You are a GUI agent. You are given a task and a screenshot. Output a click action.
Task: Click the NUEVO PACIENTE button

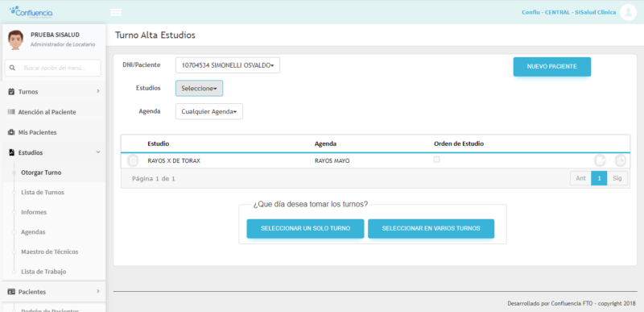[552, 67]
